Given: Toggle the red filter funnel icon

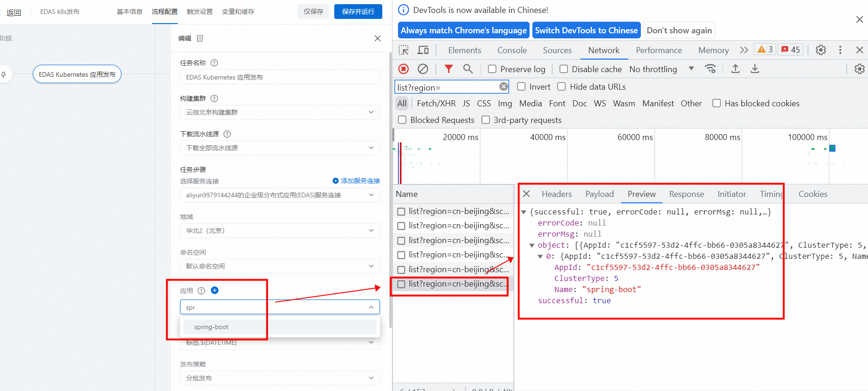Looking at the screenshot, I should tap(448, 69).
